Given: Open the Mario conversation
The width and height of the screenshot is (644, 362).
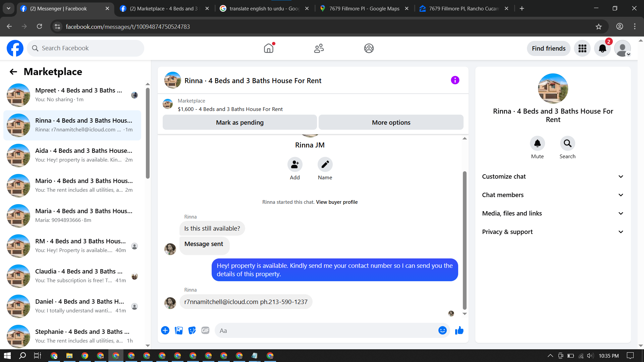Looking at the screenshot, I should (72, 186).
